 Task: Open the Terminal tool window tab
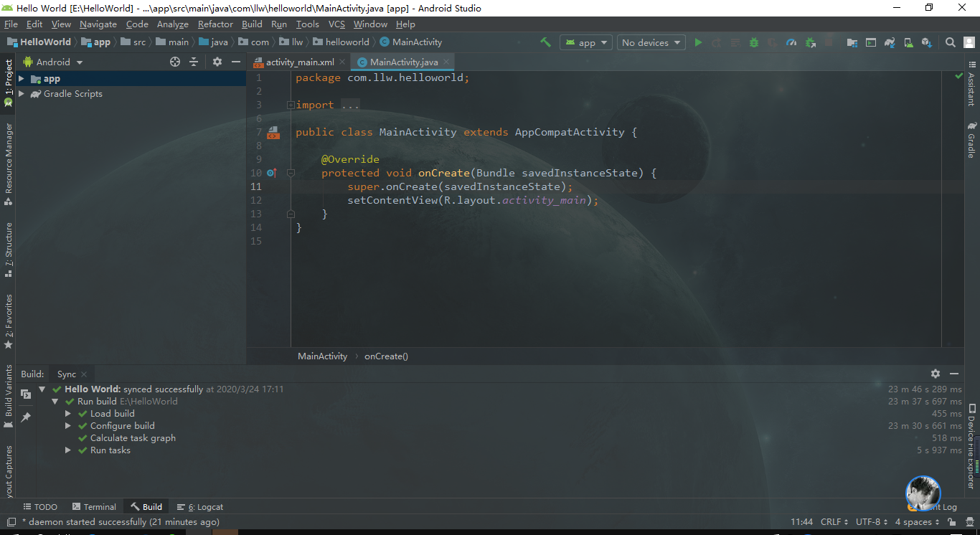93,507
